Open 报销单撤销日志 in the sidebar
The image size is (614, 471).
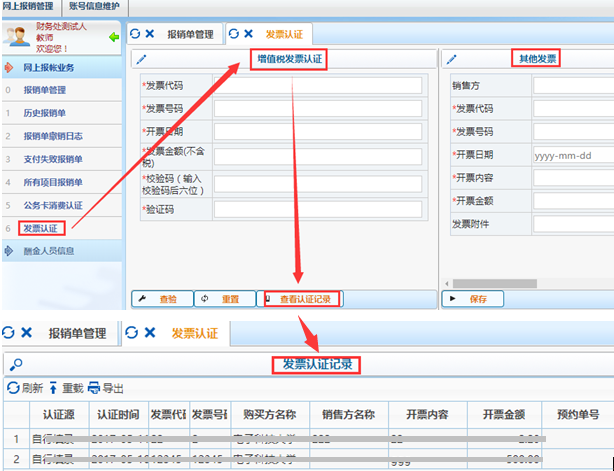tap(62, 136)
